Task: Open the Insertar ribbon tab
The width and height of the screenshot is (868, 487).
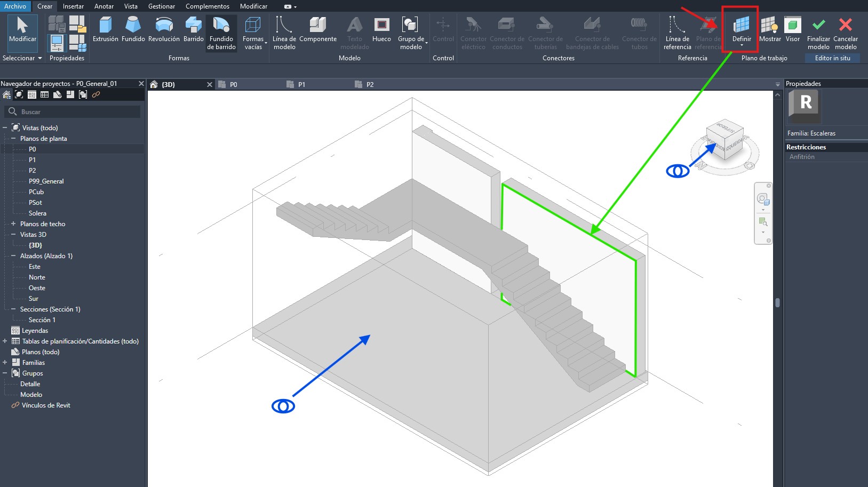Action: (x=73, y=6)
